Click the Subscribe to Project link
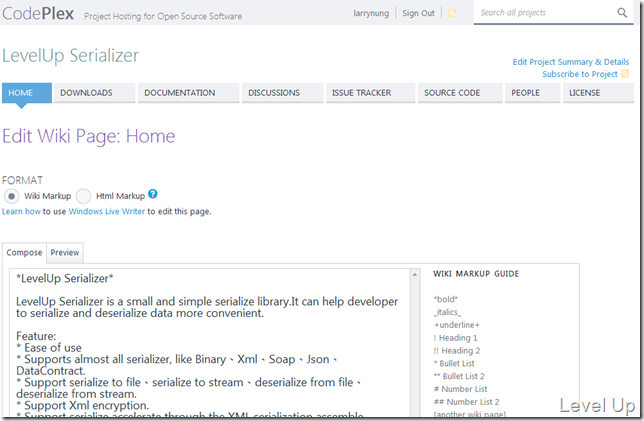 pyautogui.click(x=580, y=74)
